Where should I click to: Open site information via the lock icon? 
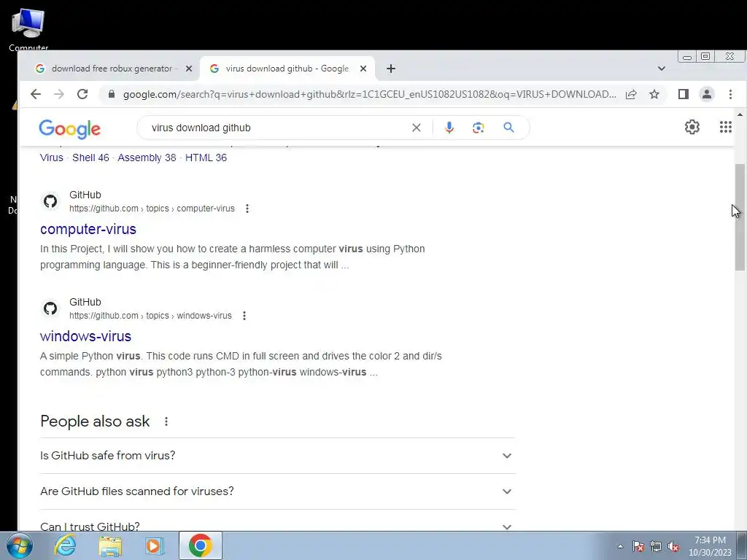tap(112, 94)
